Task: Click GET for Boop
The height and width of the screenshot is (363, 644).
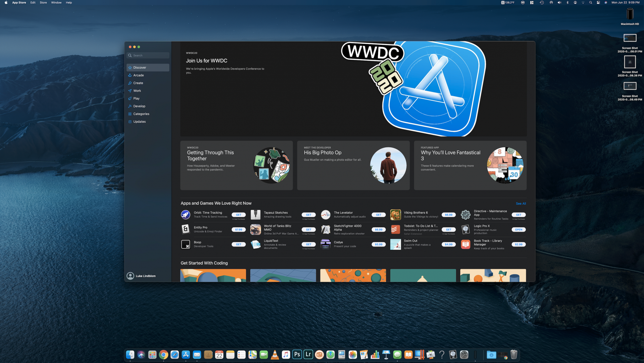Action: (239, 244)
